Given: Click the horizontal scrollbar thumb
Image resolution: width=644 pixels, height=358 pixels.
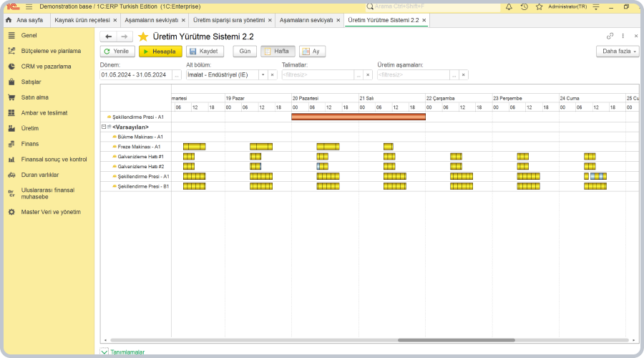Looking at the screenshot, I should pos(457,340).
